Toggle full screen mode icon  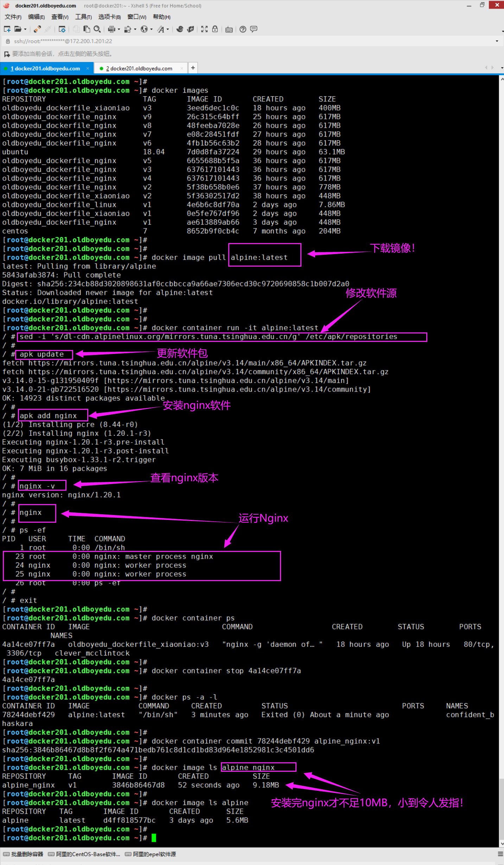point(204,29)
